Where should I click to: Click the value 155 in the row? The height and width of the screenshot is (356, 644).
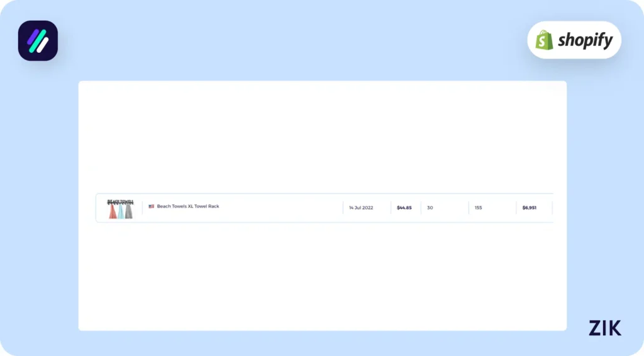(478, 208)
